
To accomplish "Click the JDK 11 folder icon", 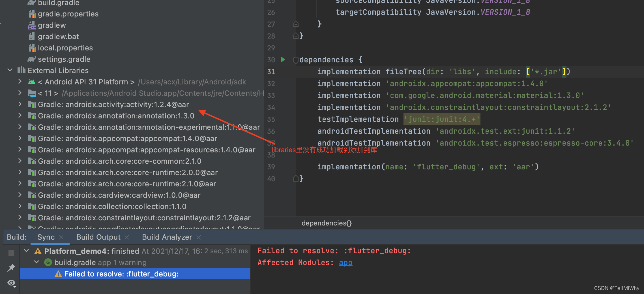I will (x=32, y=93).
